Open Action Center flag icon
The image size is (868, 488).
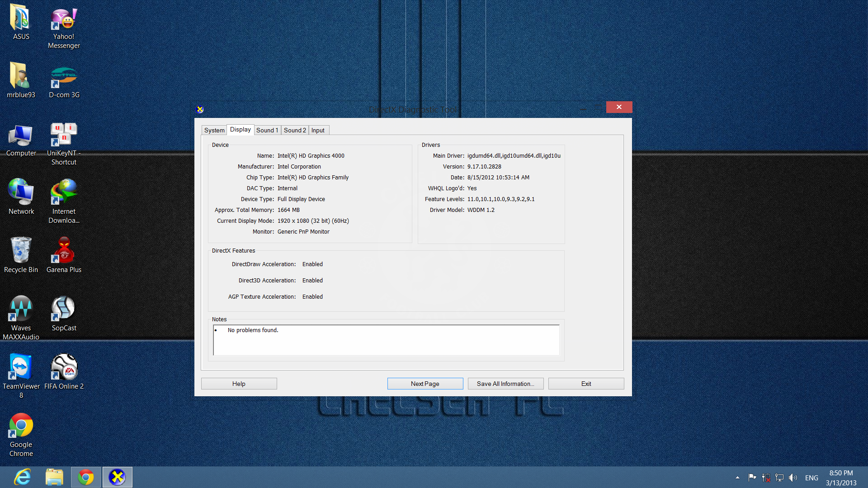click(x=752, y=478)
